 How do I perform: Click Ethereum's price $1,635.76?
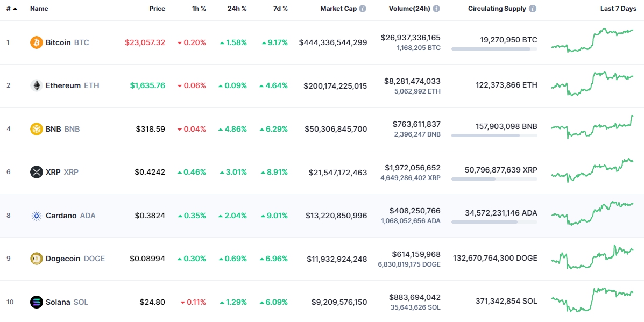tap(148, 85)
